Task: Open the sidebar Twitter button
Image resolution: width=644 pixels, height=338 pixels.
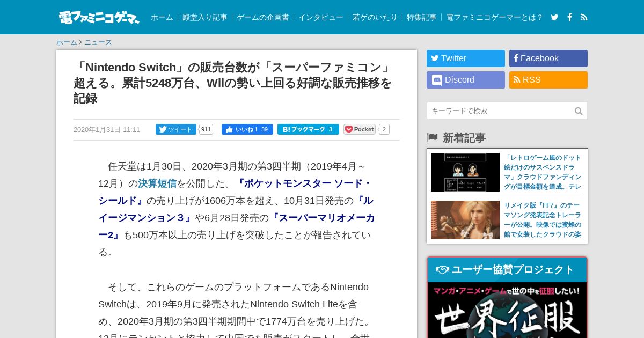Action: [x=466, y=58]
